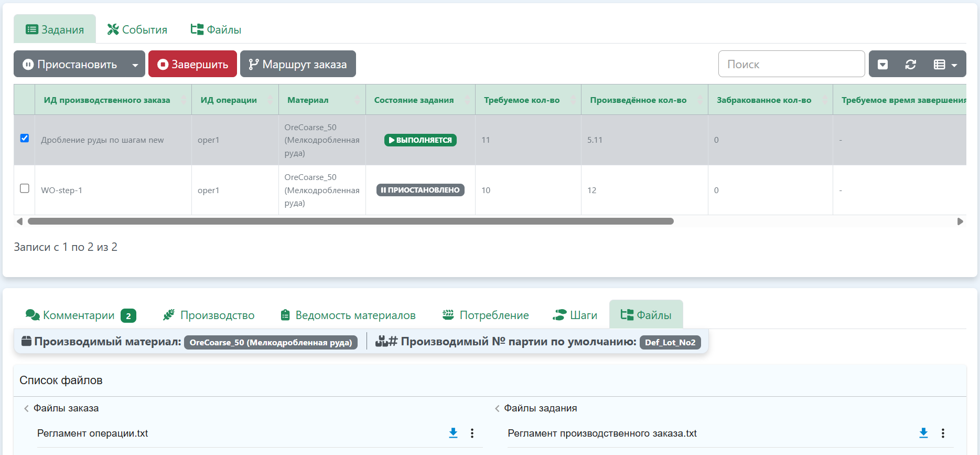Collapse the Файлы заказа section

click(x=27, y=408)
